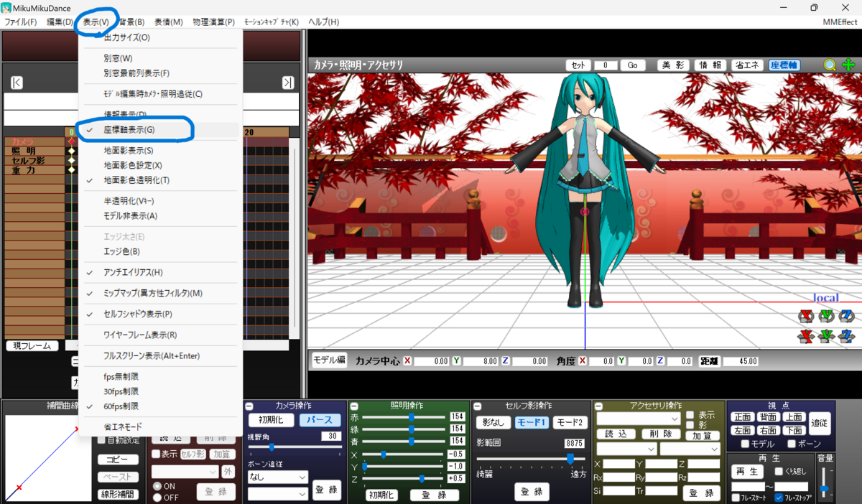Click the green Y translate icon in viewport
The height and width of the screenshot is (504, 862).
827,336
